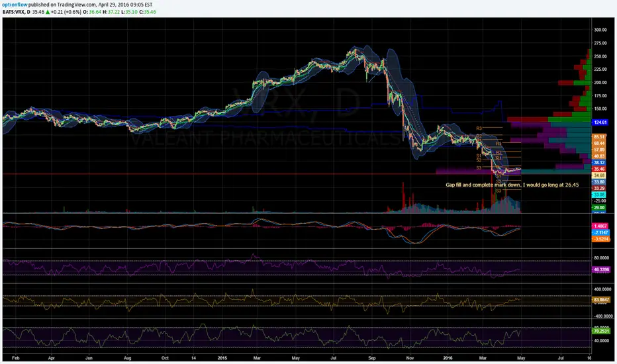Click the Oct label on time axis
The width and height of the screenshot is (617, 364).
(x=166, y=359)
